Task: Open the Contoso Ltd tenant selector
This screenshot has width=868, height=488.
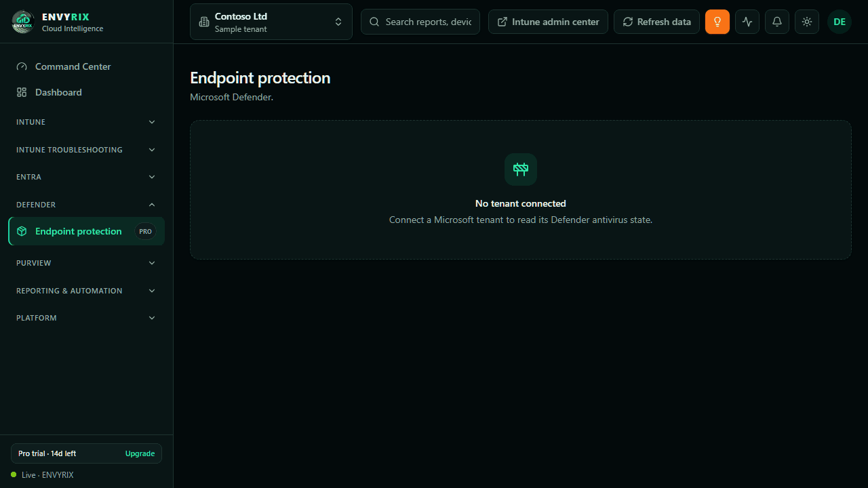Action: (x=271, y=22)
